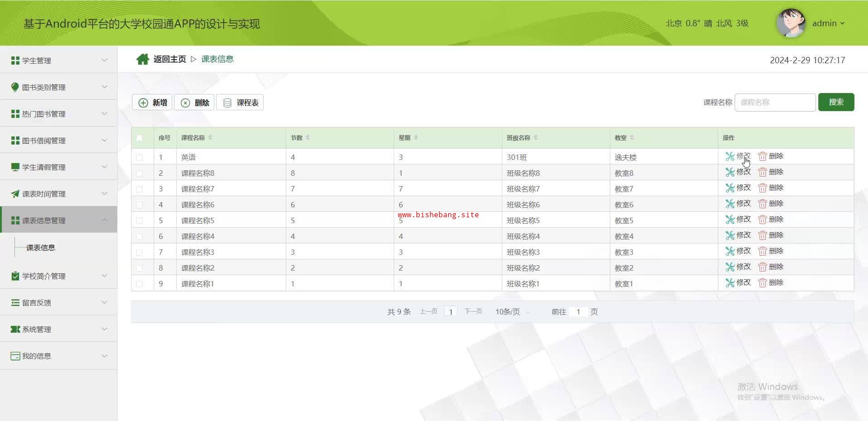This screenshot has height=421, width=868.
Task: Check the box for the 英语 row
Action: point(139,158)
